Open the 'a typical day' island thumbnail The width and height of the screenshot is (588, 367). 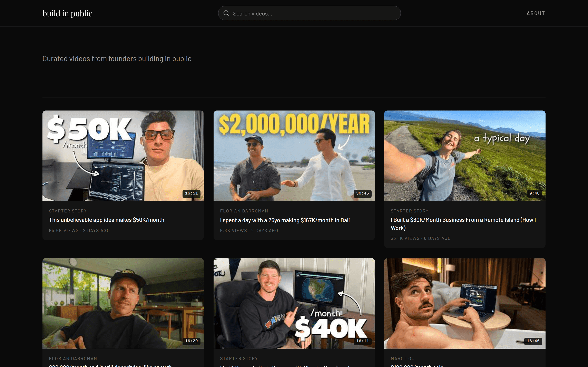click(464, 156)
